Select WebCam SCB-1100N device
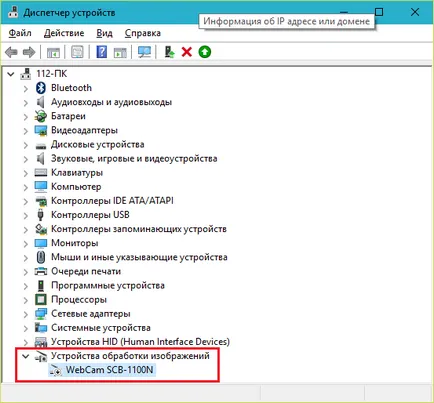 [x=110, y=370]
